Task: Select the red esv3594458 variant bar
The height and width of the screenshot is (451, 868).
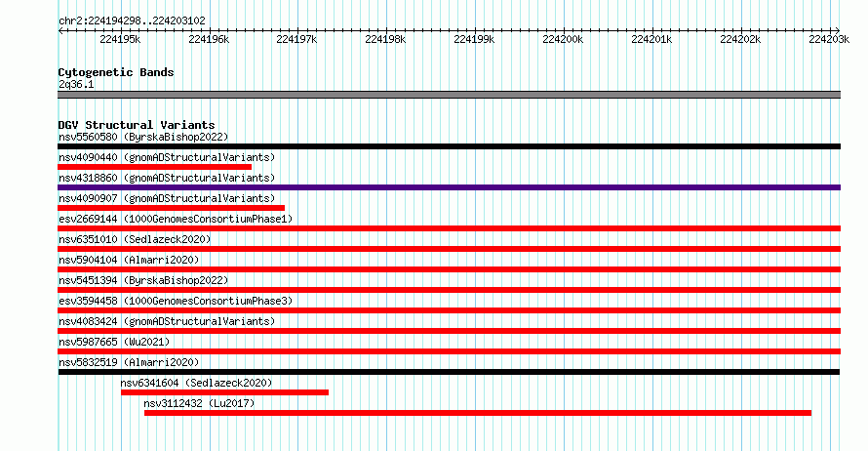Action: [x=449, y=310]
